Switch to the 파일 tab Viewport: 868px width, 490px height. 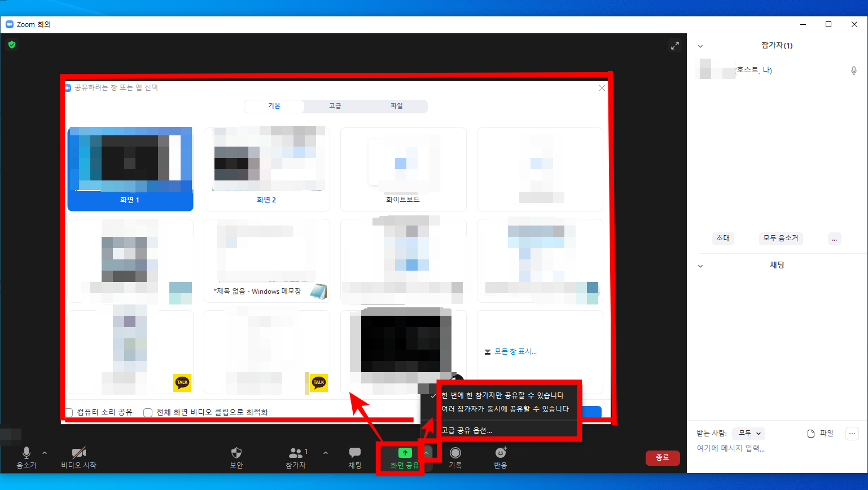tap(397, 106)
